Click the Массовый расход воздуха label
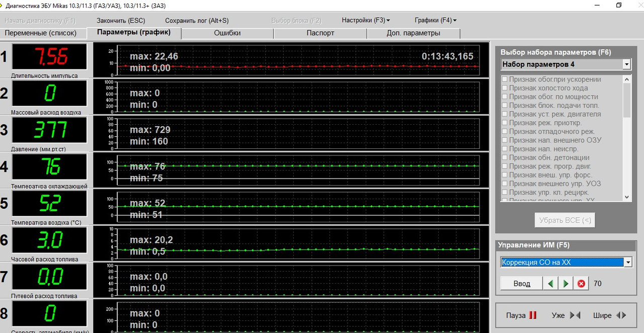The image size is (644, 333). pos(46,112)
